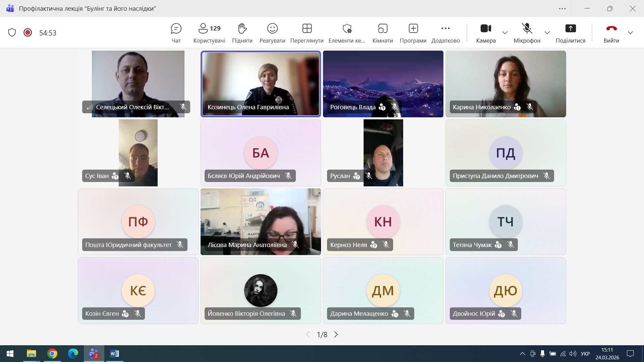The height and width of the screenshot is (362, 644).
Task: Expand microphone device options arrow
Action: pos(547,33)
